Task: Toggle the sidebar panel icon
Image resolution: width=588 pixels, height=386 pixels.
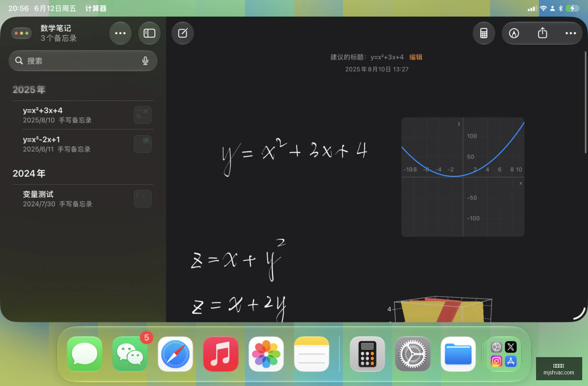Action: [x=149, y=34]
